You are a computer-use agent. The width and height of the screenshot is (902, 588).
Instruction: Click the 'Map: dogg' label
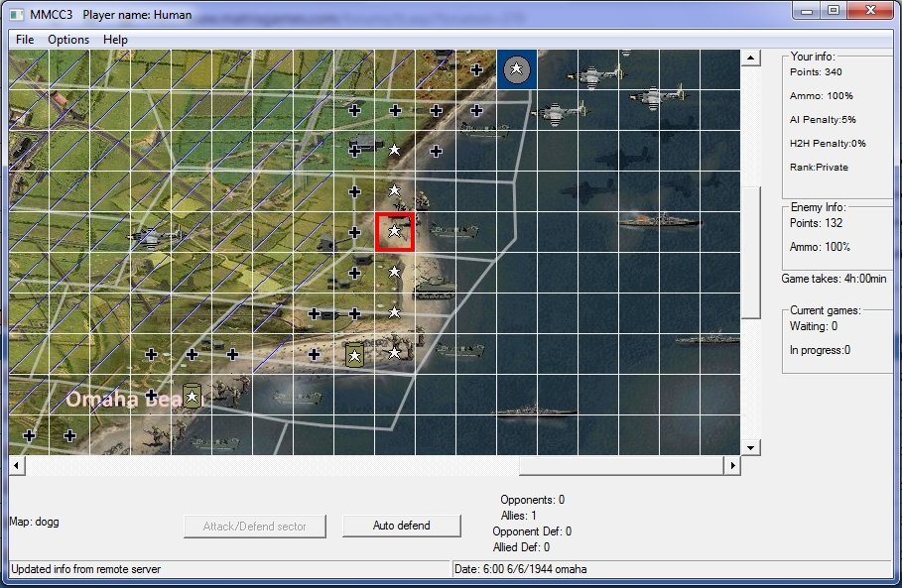pyautogui.click(x=34, y=522)
